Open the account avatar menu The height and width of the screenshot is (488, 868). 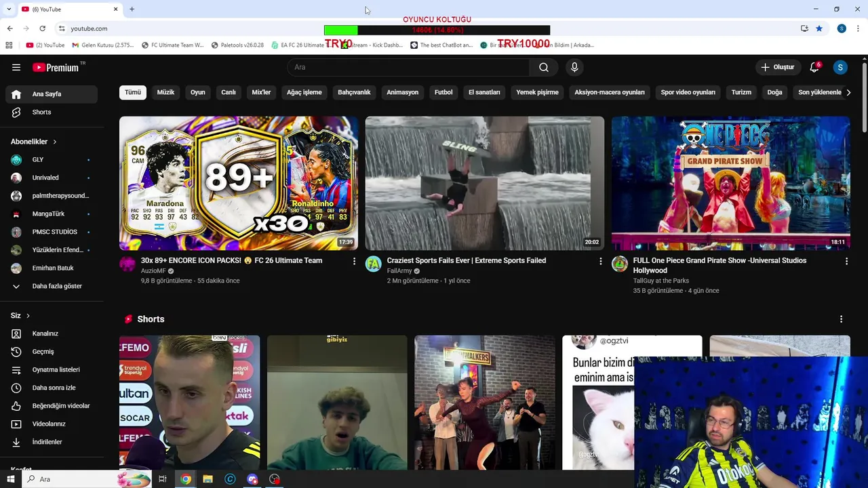(x=840, y=67)
